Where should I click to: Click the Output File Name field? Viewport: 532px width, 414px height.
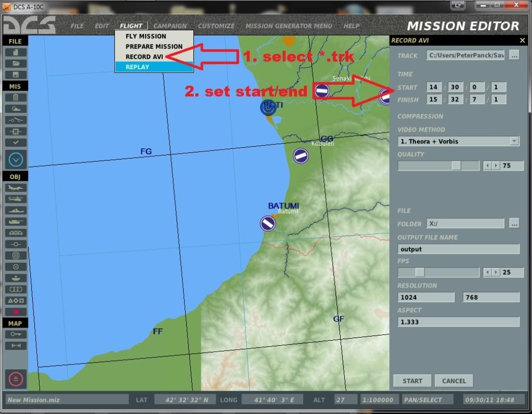[458, 249]
